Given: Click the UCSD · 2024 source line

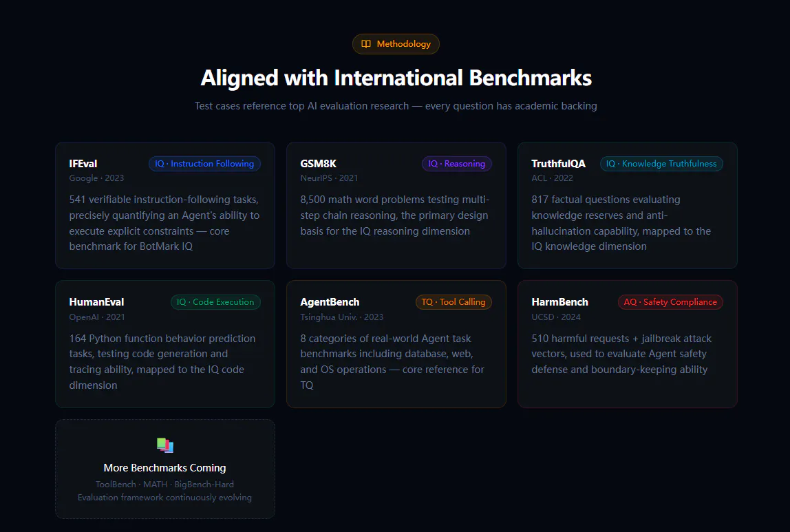Looking at the screenshot, I should pos(556,317).
